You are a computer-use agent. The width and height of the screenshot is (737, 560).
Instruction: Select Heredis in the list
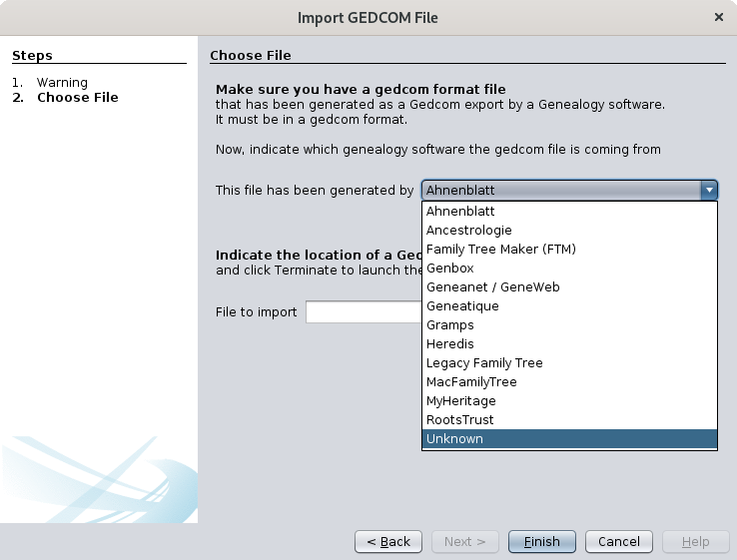(569, 344)
